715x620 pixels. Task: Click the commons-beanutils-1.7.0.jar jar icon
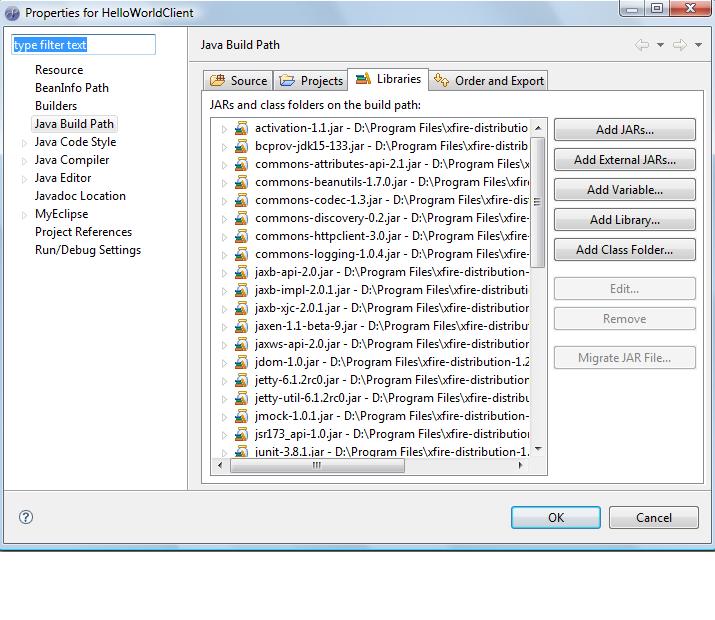point(241,182)
